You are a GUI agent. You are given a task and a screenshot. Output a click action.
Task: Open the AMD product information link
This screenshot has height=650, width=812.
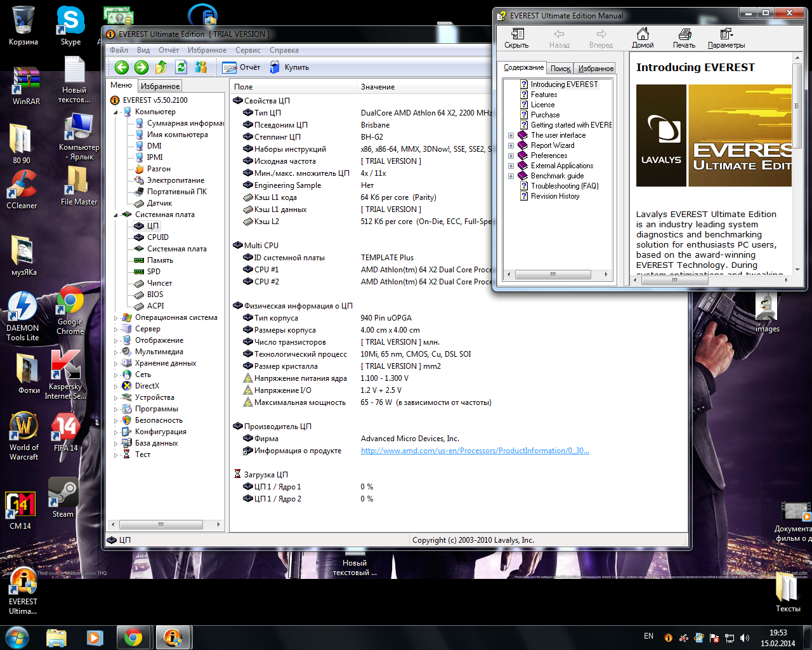pyautogui.click(x=475, y=451)
